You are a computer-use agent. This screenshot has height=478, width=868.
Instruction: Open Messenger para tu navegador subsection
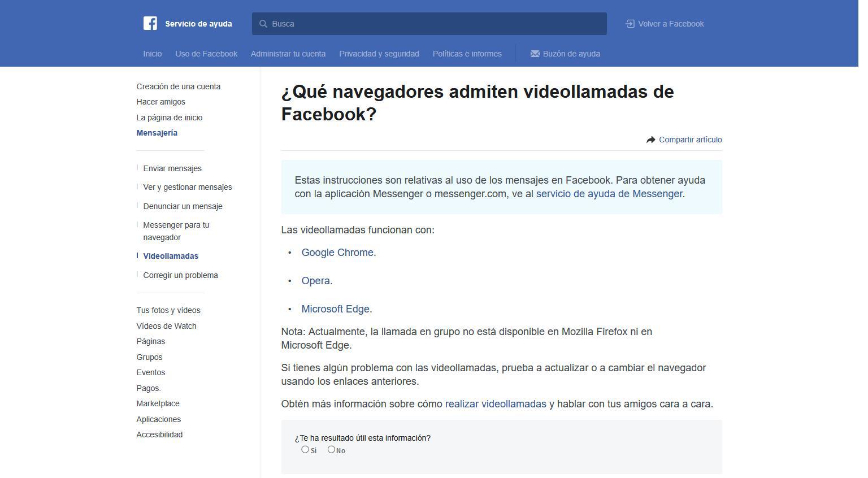(176, 231)
